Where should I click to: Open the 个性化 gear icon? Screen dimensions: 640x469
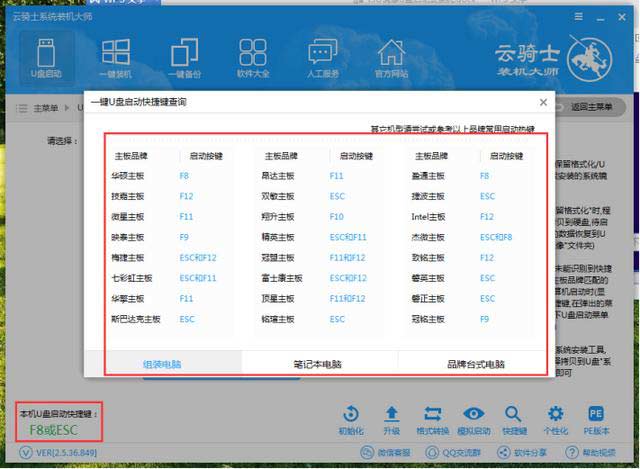coord(556,420)
